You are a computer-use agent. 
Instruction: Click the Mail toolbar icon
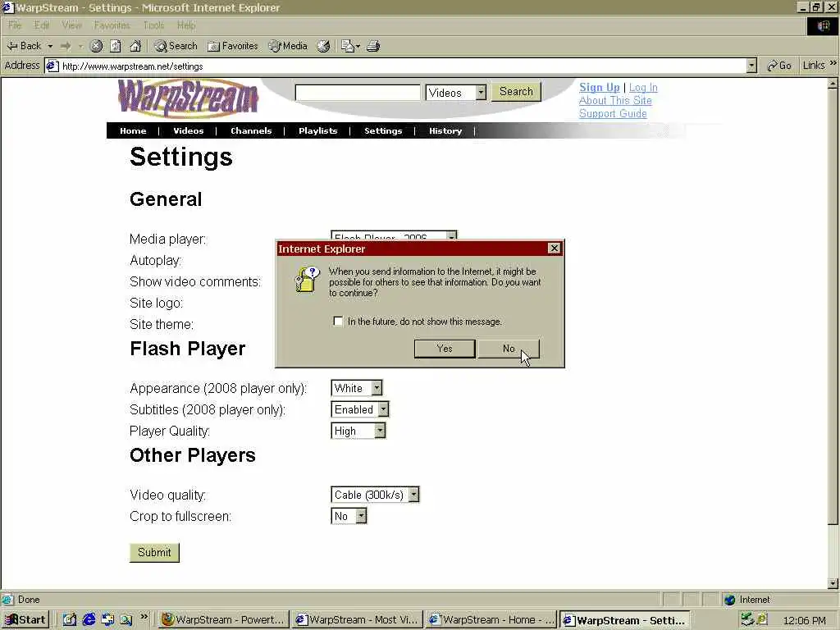pyautogui.click(x=348, y=46)
